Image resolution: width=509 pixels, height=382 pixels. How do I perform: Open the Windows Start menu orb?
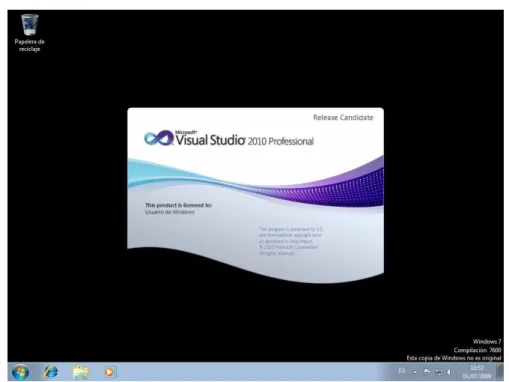coord(20,372)
